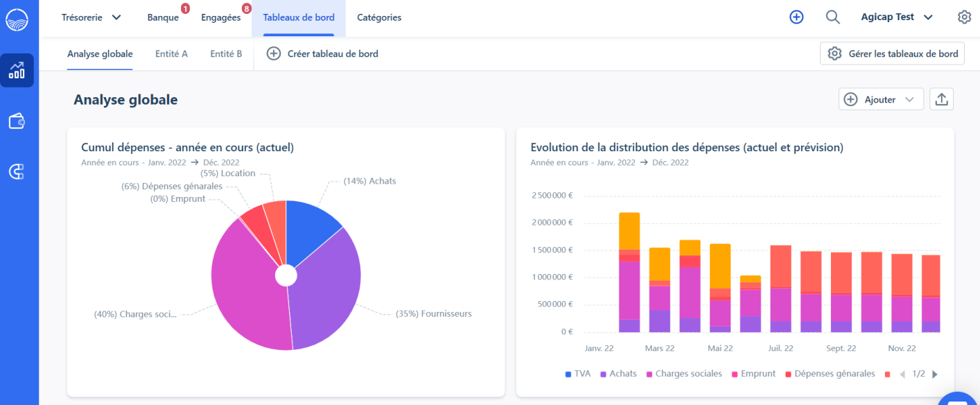
Task: Open settings gear icon top right
Action: click(964, 17)
